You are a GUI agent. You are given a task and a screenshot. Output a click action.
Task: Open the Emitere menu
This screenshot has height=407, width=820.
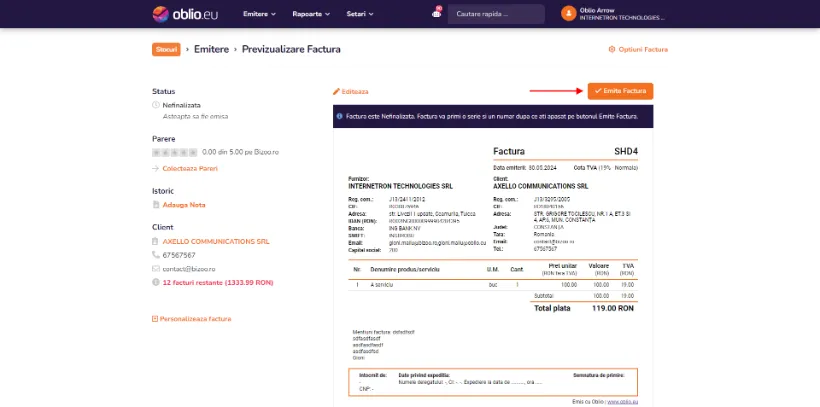point(259,14)
